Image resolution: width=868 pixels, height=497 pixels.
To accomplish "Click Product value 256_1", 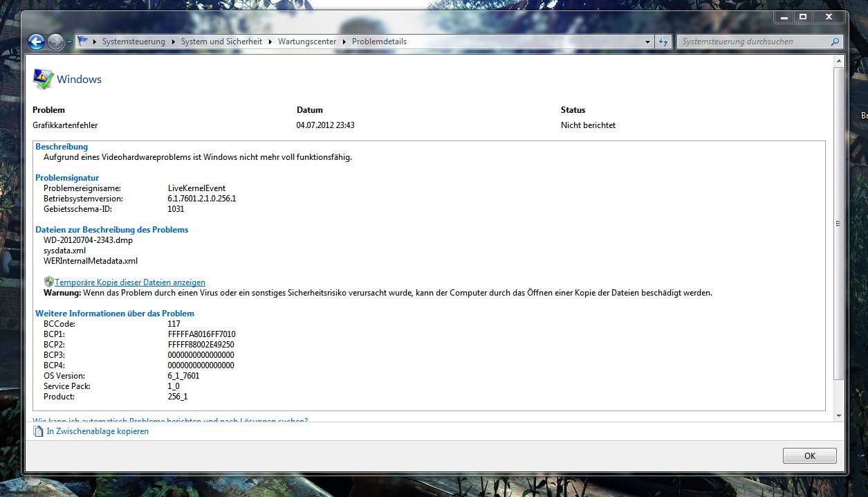I will pyautogui.click(x=177, y=397).
